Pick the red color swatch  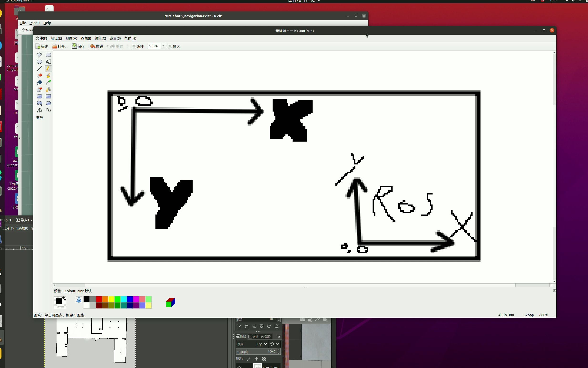[99, 299]
